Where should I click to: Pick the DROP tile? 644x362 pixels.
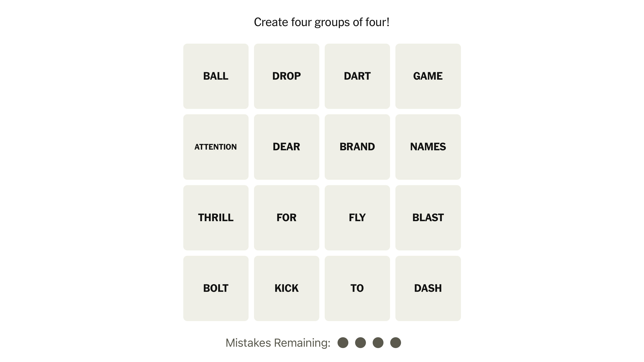(286, 76)
